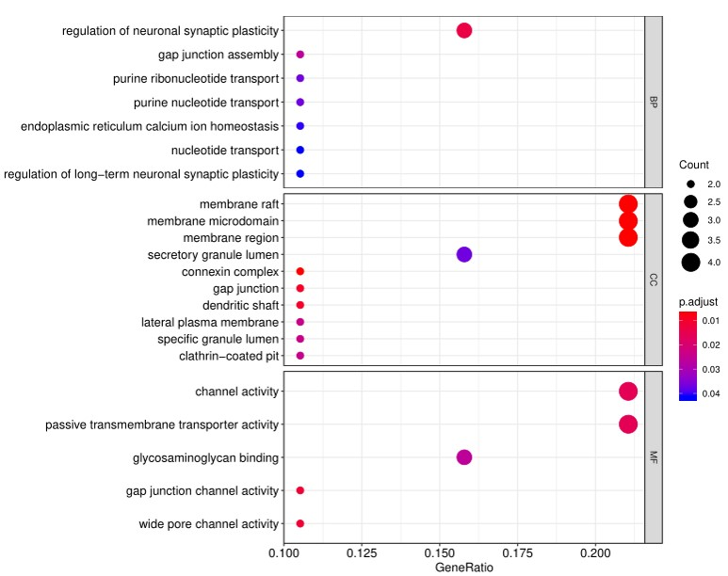Click the gap junction assembly axis label
This screenshot has width=728, height=576.
[x=218, y=55]
